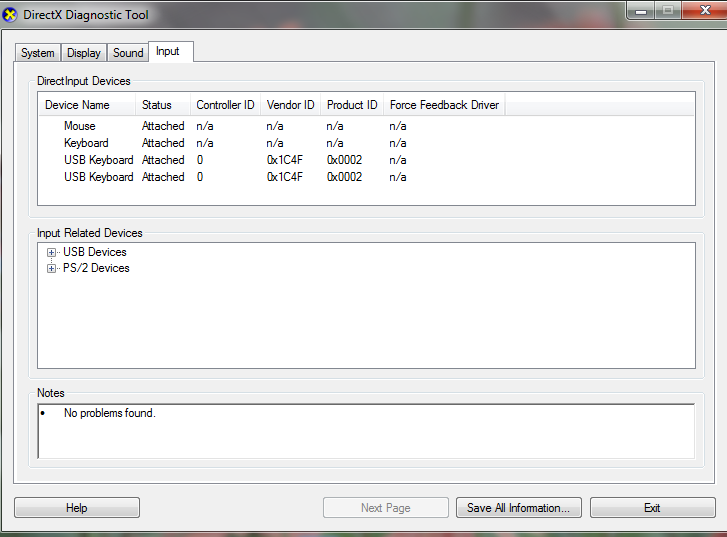Click n/a Vendor ID in Mouse row
Image resolution: width=727 pixels, height=537 pixels.
[x=275, y=126]
